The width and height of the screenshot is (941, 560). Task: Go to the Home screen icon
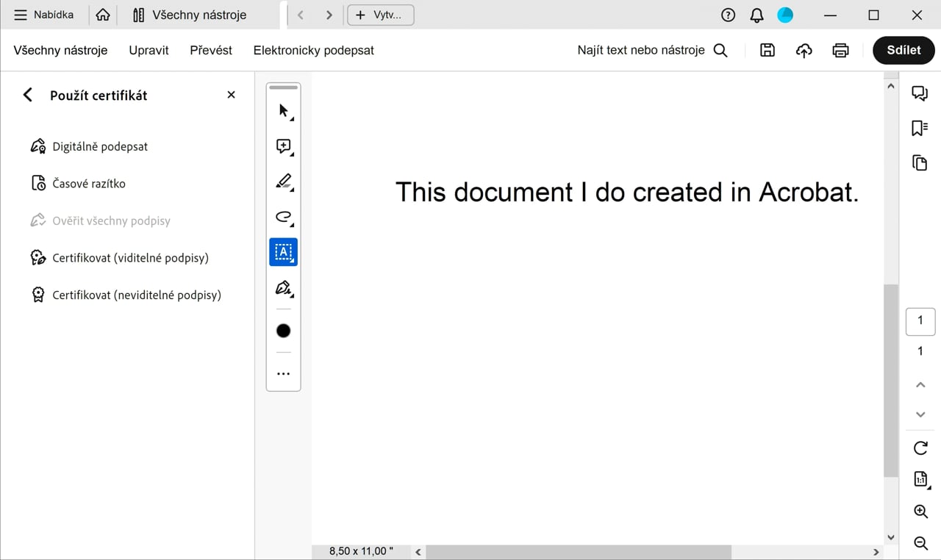[103, 15]
